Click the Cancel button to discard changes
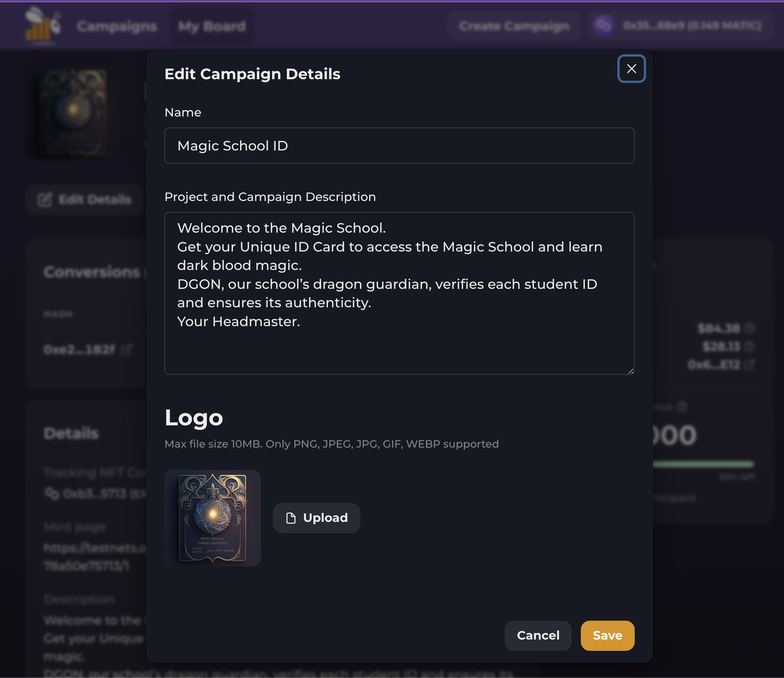Image resolution: width=784 pixels, height=678 pixels. point(538,635)
